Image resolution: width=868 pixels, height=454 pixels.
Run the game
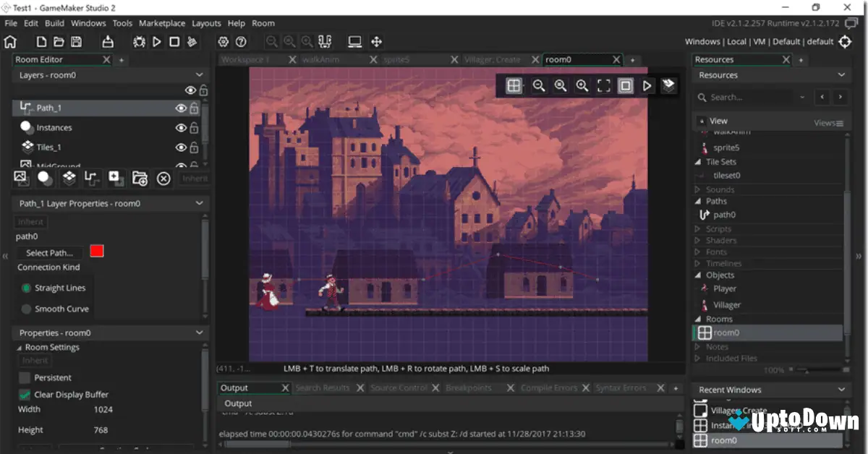(x=156, y=41)
